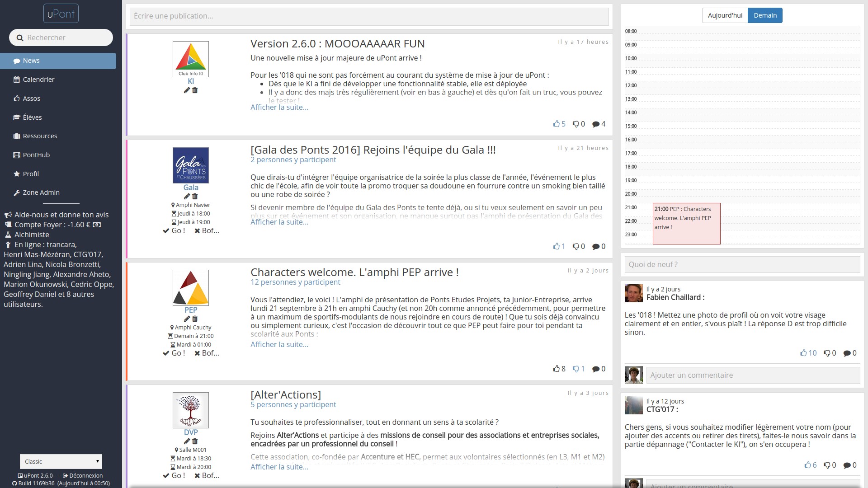Click the pencil edit icon under KI
This screenshot has height=488, width=868.
click(187, 90)
